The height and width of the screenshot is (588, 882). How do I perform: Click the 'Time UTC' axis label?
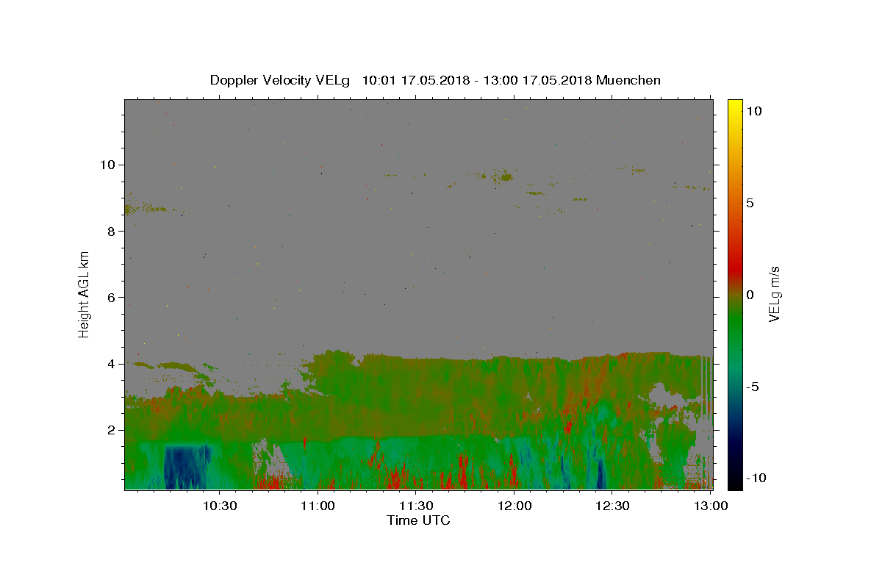[x=418, y=520]
